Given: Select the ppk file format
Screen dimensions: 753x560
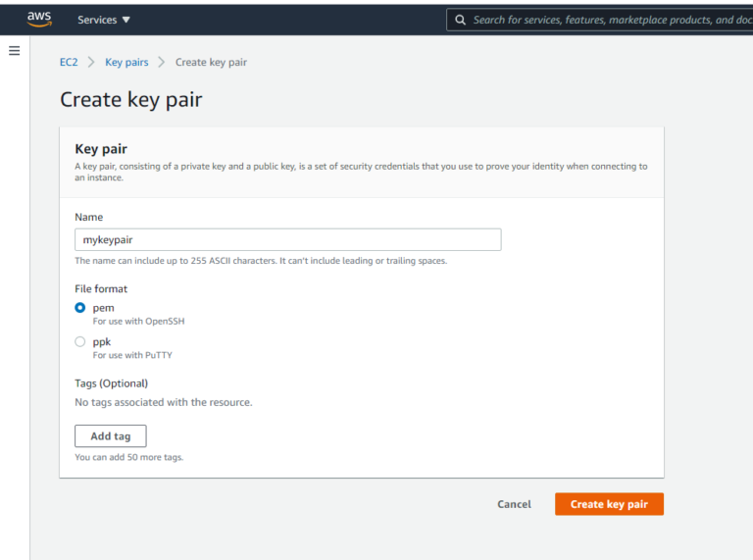Looking at the screenshot, I should point(80,341).
